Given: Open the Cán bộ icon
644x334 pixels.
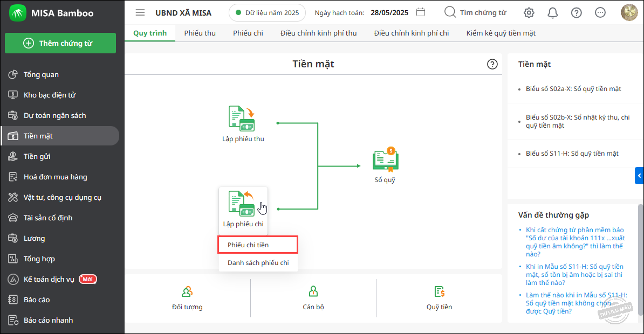Looking at the screenshot, I should (313, 292).
